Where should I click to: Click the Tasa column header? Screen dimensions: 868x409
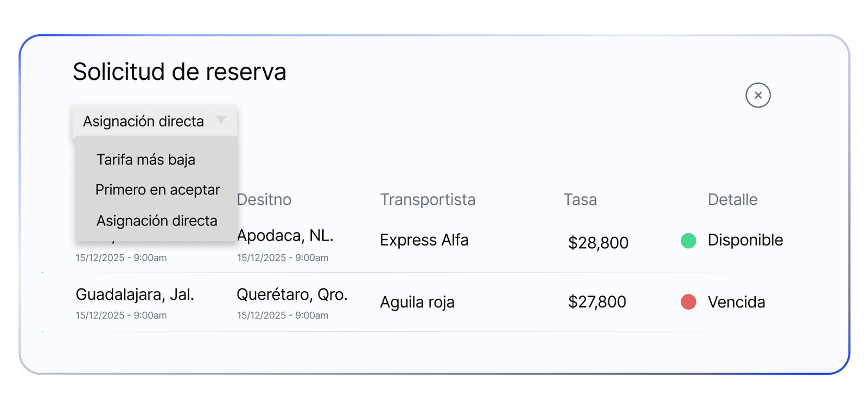click(580, 199)
